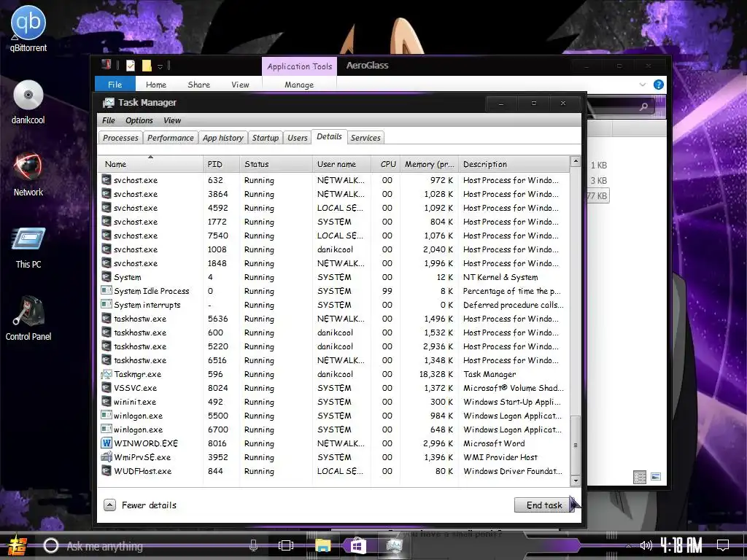The image size is (747, 560).
Task: Open Task Manager Options menu
Action: click(139, 120)
